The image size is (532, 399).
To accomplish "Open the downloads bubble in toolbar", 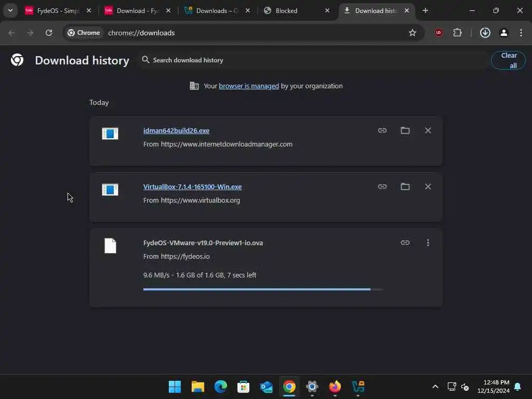I will pyautogui.click(x=485, y=33).
